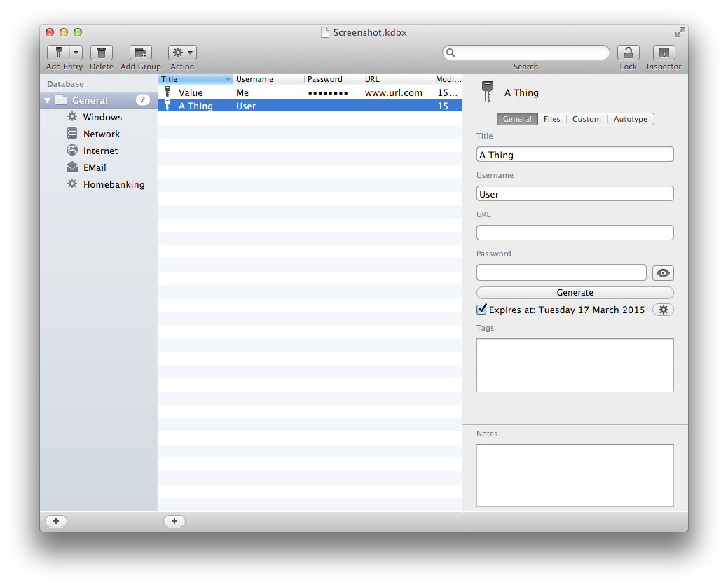Screen dimensions: 728x587
Task: Select the Homebanking group in sidebar
Action: [114, 184]
